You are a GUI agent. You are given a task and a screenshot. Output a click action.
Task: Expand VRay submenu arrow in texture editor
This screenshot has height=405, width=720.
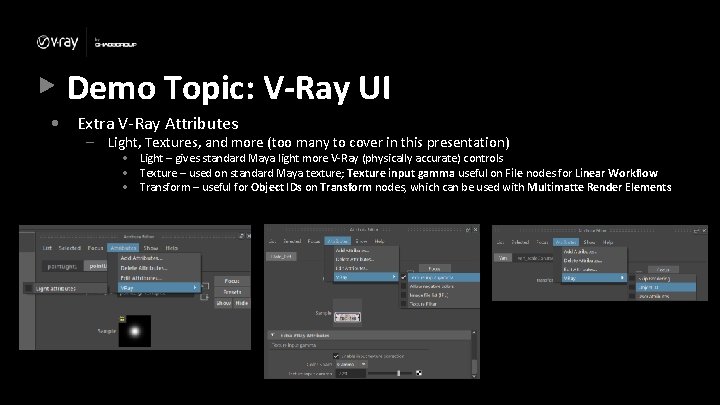click(x=394, y=277)
